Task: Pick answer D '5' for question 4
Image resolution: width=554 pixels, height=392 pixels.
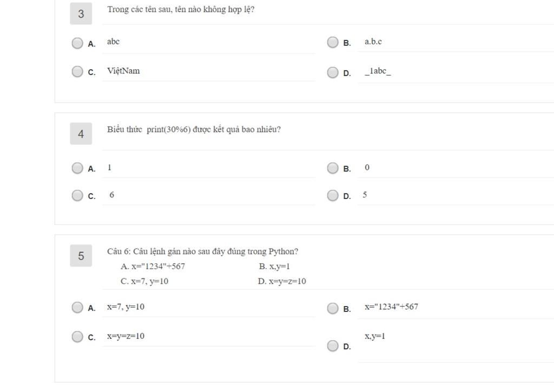Action: click(x=333, y=195)
